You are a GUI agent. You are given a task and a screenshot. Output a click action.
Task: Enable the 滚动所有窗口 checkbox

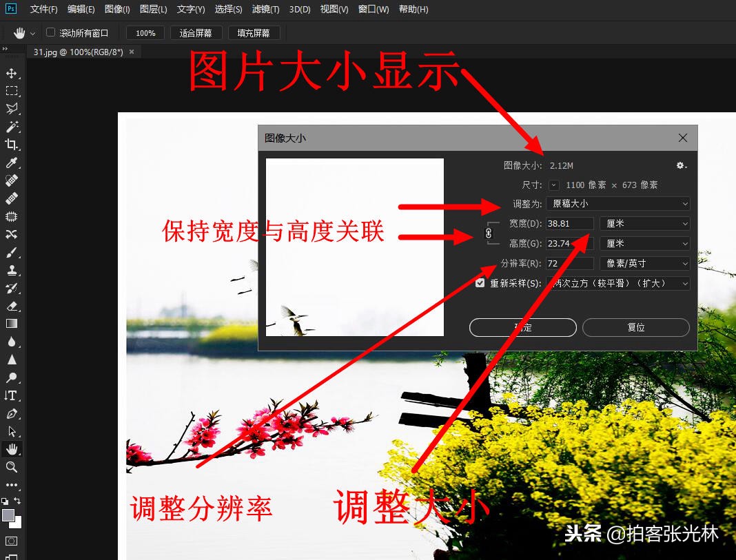[x=50, y=32]
